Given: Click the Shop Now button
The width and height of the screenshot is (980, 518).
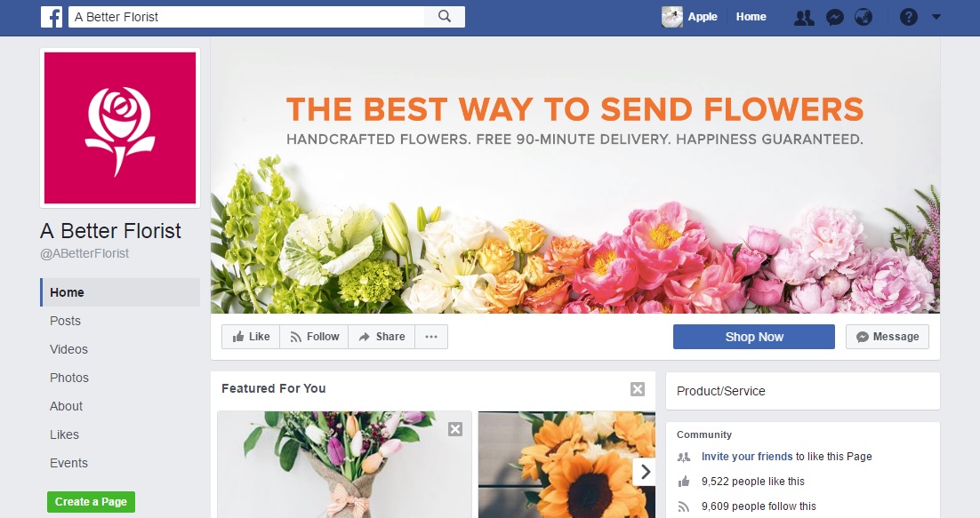Looking at the screenshot, I should tap(754, 337).
